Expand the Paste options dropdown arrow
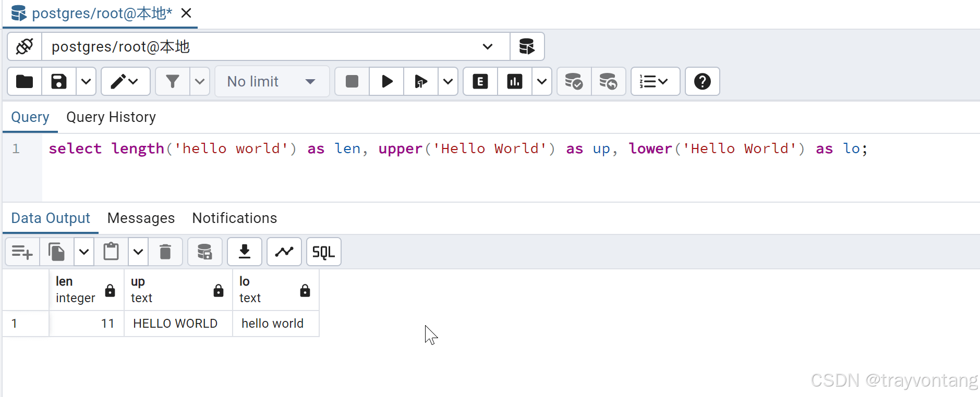The width and height of the screenshot is (980, 397). 138,252
